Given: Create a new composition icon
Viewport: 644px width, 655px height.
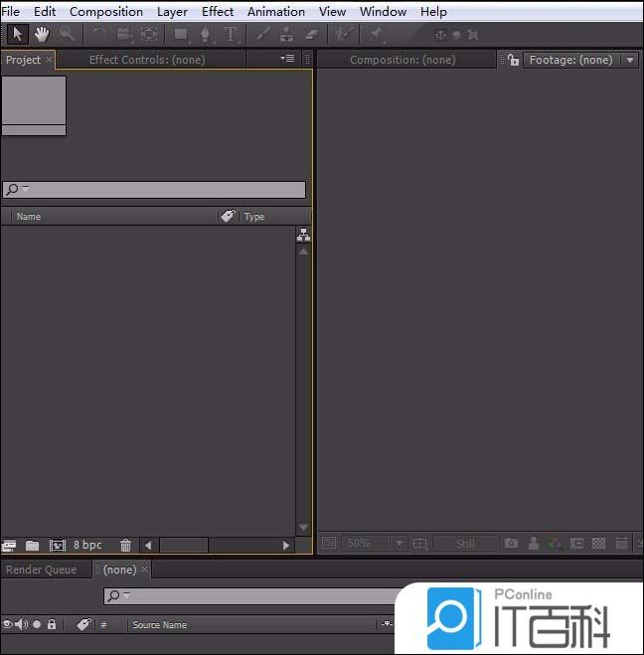Looking at the screenshot, I should (58, 545).
